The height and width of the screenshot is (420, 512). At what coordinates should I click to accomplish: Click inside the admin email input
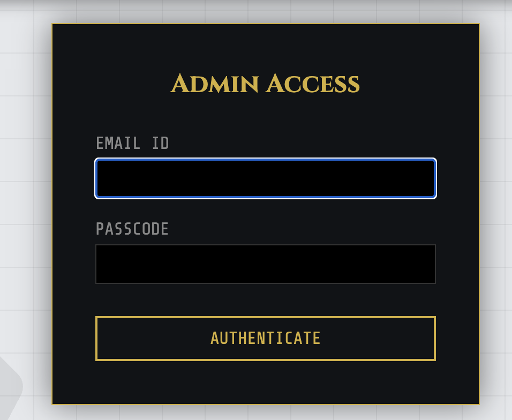tap(265, 178)
